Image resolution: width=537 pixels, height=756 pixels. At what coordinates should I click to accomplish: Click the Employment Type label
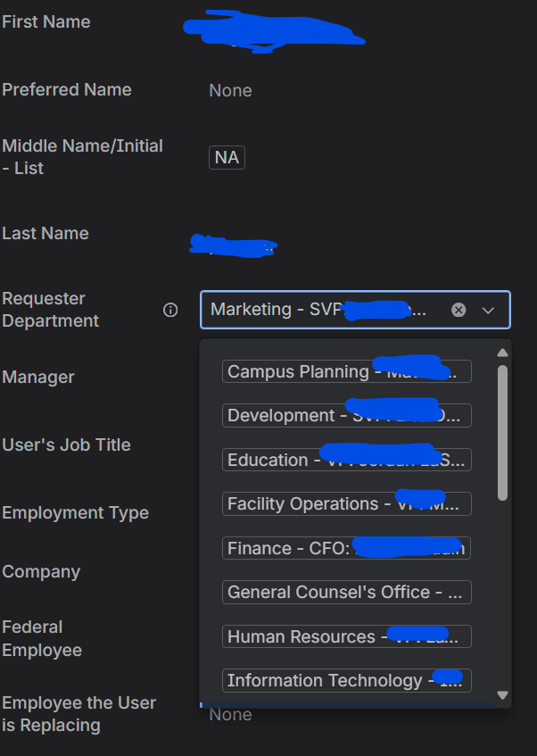coord(75,513)
